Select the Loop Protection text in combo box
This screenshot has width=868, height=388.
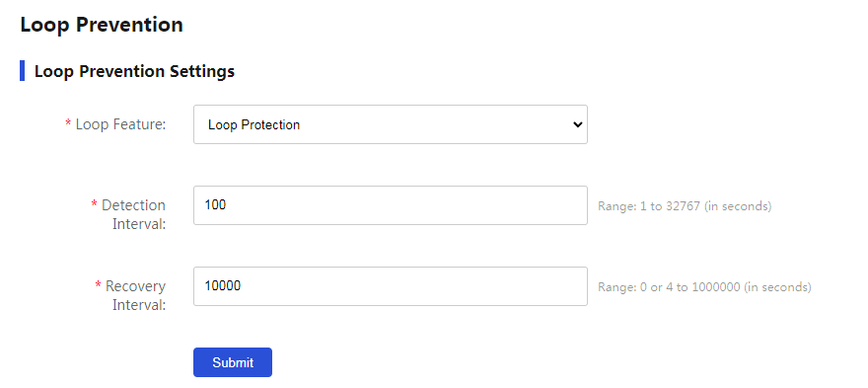(x=254, y=125)
